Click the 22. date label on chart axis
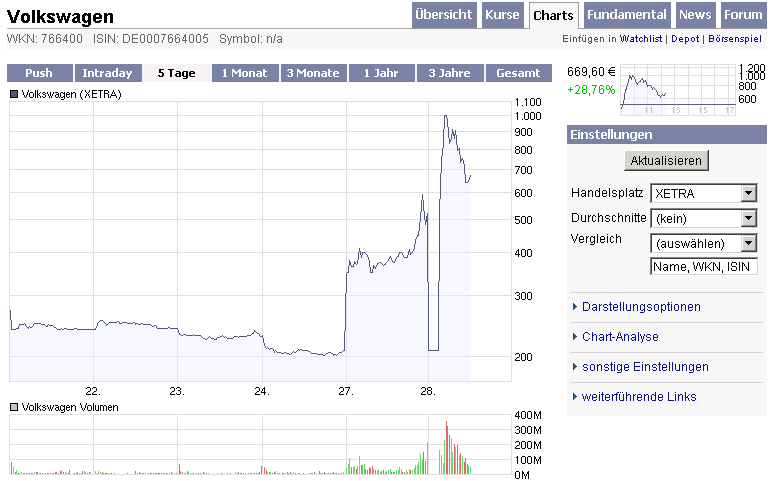The height and width of the screenshot is (481, 772). [x=93, y=391]
